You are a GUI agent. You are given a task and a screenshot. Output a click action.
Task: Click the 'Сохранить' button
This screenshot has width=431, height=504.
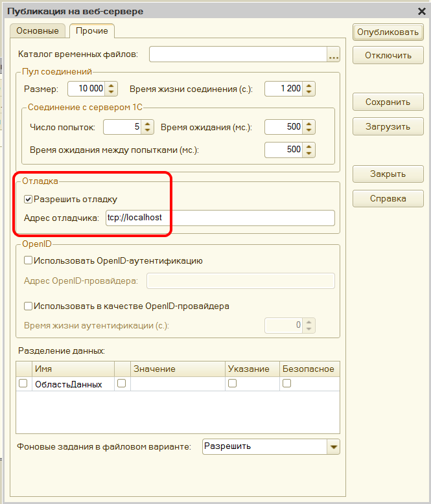[388, 102]
